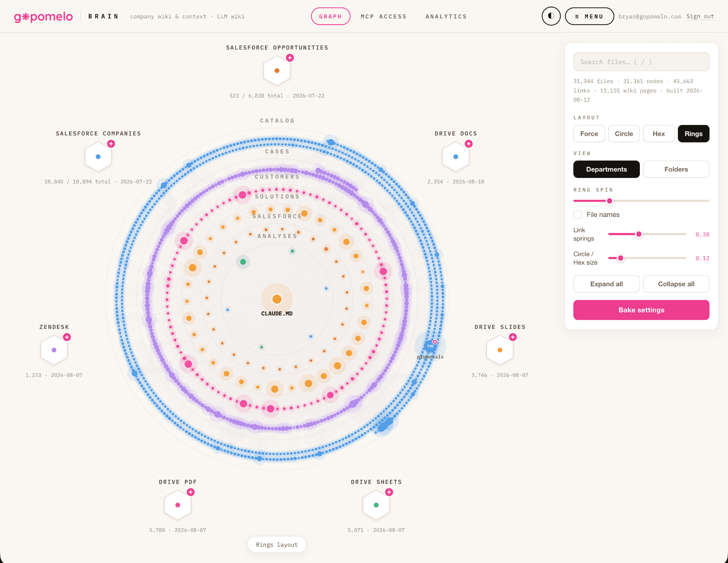Click the gopomelo logo
Screen dimensions: 728x563
(x=43, y=17)
